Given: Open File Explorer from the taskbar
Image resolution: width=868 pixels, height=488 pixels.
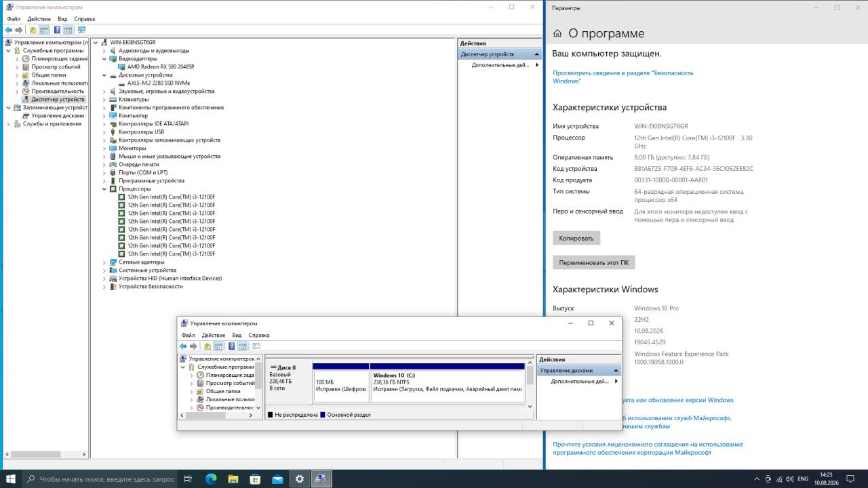Looking at the screenshot, I should pos(233,479).
